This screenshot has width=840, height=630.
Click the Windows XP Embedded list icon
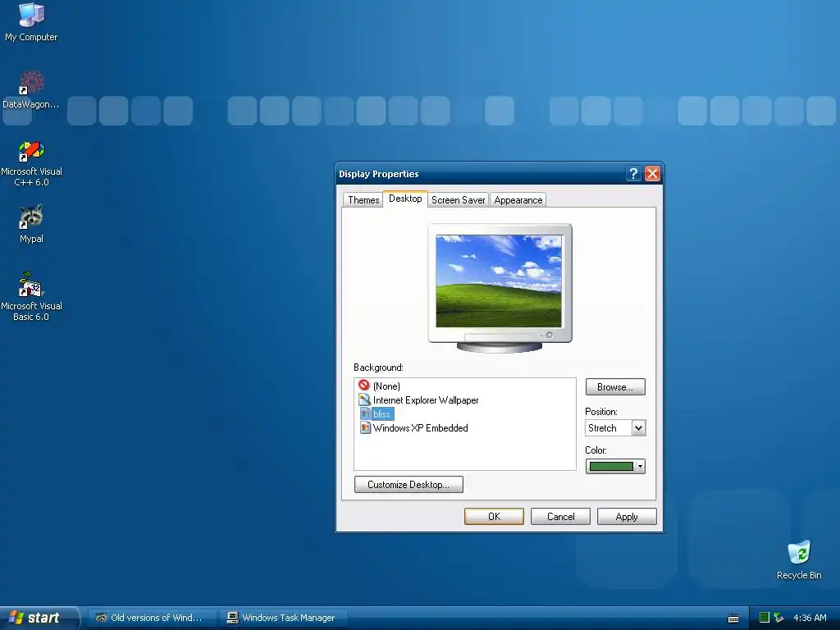pyautogui.click(x=365, y=427)
